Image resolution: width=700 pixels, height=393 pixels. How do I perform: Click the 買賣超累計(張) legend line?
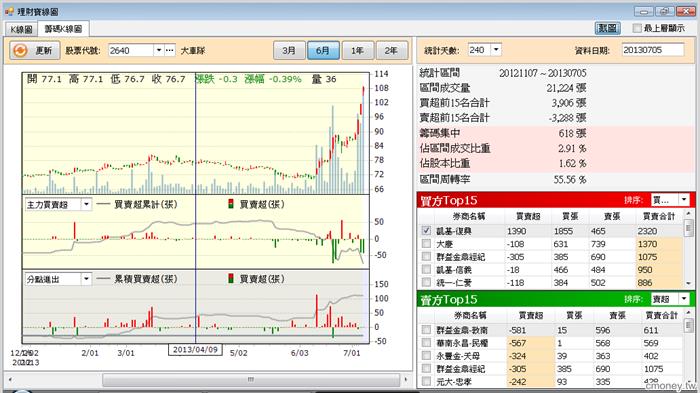point(137,204)
